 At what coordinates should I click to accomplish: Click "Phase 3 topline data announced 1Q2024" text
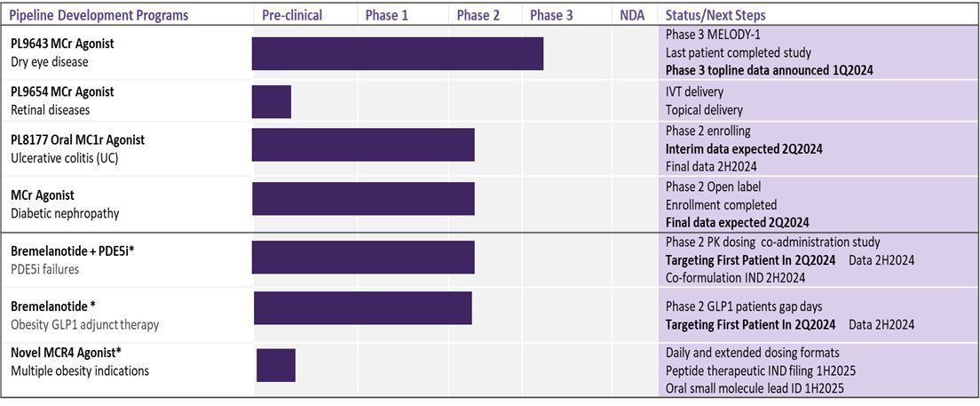point(768,69)
